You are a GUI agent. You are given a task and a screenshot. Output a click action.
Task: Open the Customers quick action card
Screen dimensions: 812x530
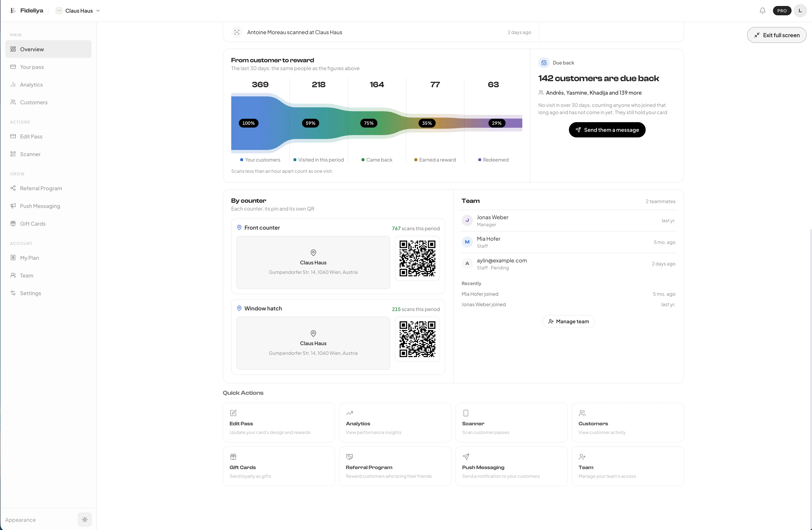point(628,423)
